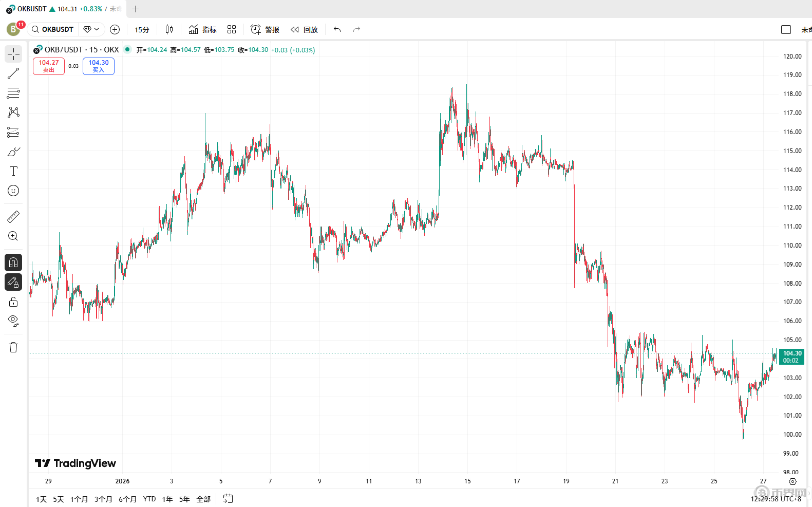Open the 指标 indicators dialog
This screenshot has height=507, width=812.
202,29
